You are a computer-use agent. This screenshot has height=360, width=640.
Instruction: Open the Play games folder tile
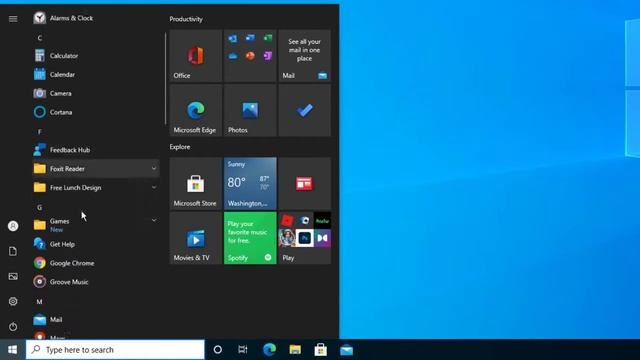pyautogui.click(x=304, y=238)
